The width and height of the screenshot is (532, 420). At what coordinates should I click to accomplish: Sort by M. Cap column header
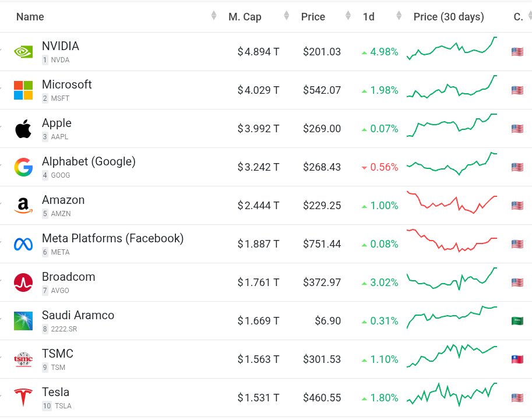pyautogui.click(x=245, y=17)
